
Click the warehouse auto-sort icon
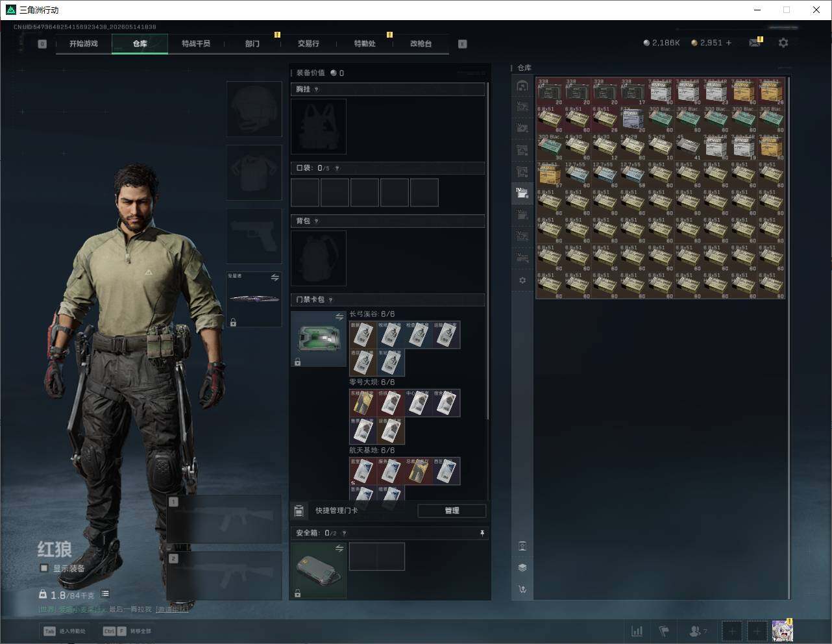pos(522,589)
